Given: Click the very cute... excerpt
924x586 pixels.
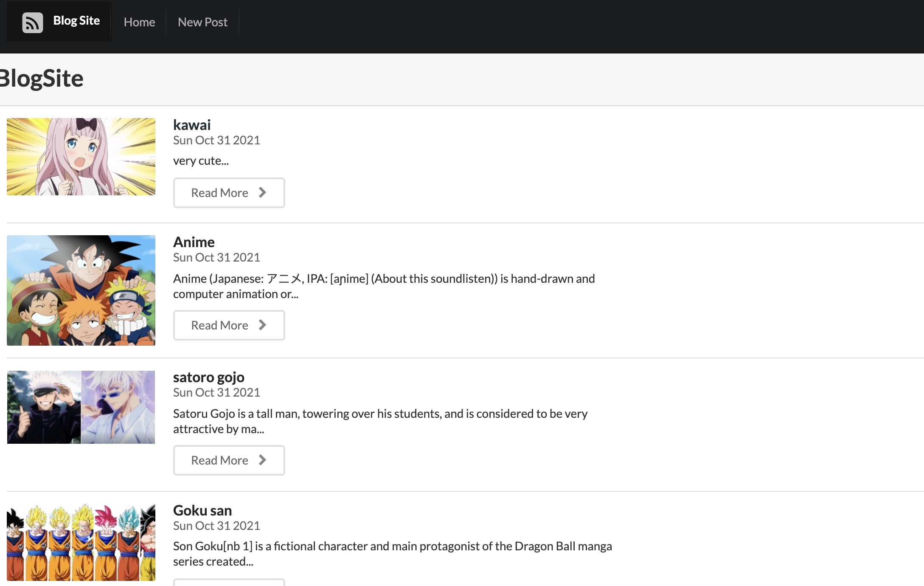Looking at the screenshot, I should (x=201, y=161).
